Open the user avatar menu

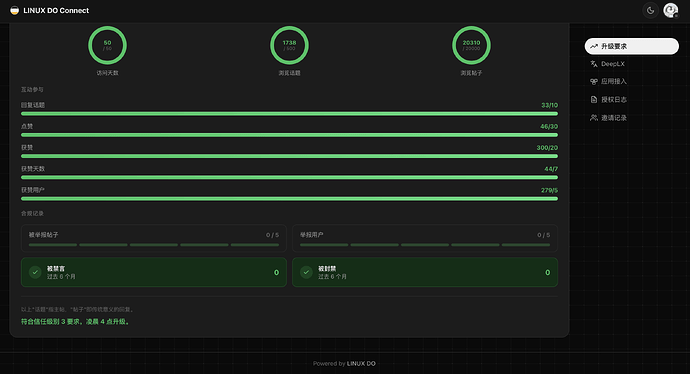coord(671,10)
